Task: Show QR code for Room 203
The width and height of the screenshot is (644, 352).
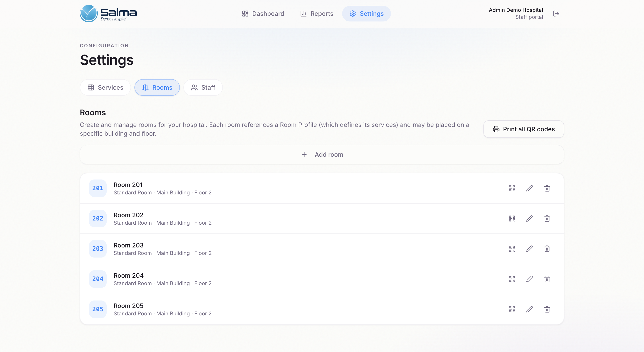Action: click(x=512, y=249)
